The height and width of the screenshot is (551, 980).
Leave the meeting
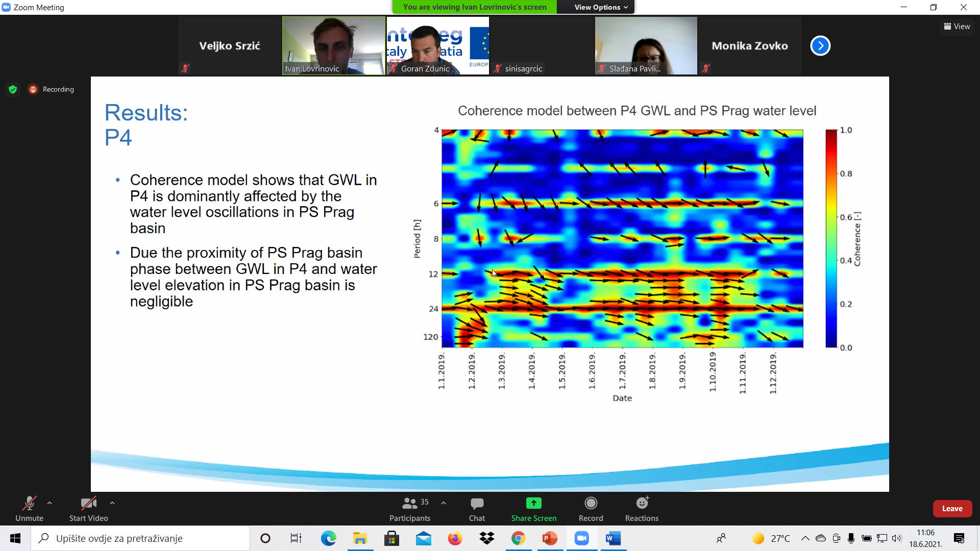[952, 509]
